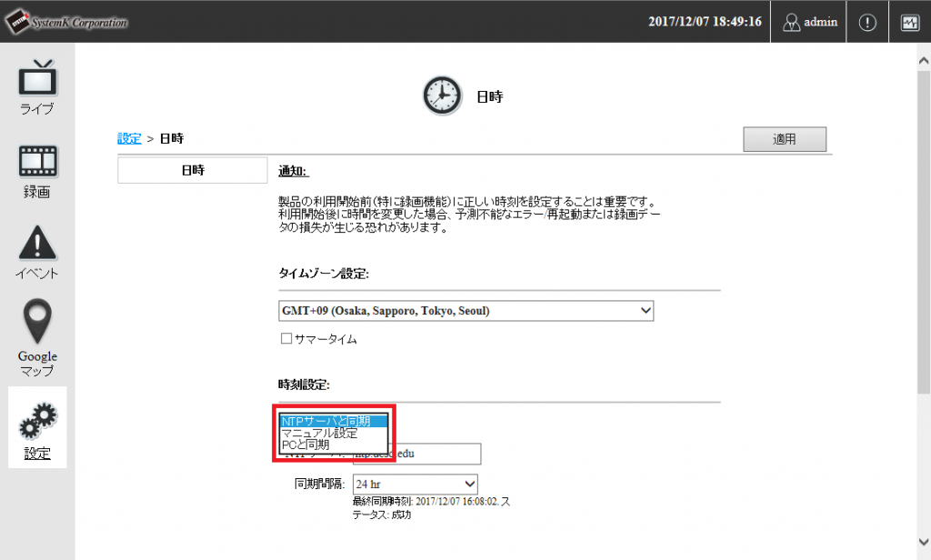Enable the サマータイム checkbox
The width and height of the screenshot is (931, 560).
click(285, 339)
